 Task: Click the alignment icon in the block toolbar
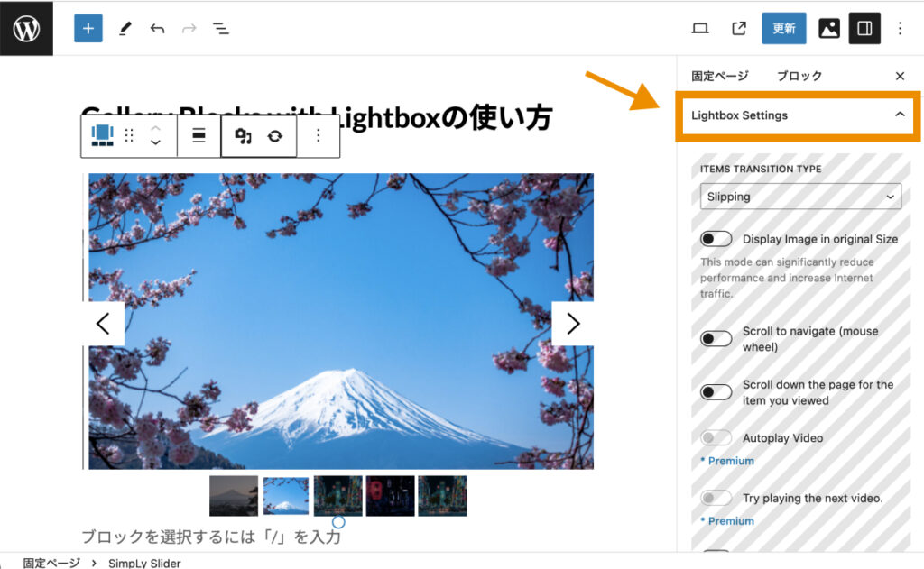click(x=199, y=135)
